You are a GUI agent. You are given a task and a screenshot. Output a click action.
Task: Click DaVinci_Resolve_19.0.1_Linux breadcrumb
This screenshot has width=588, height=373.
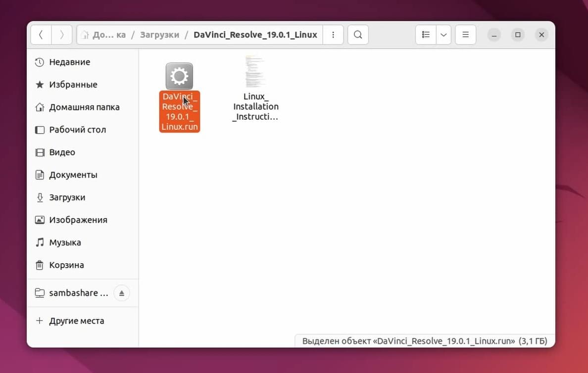click(x=255, y=35)
